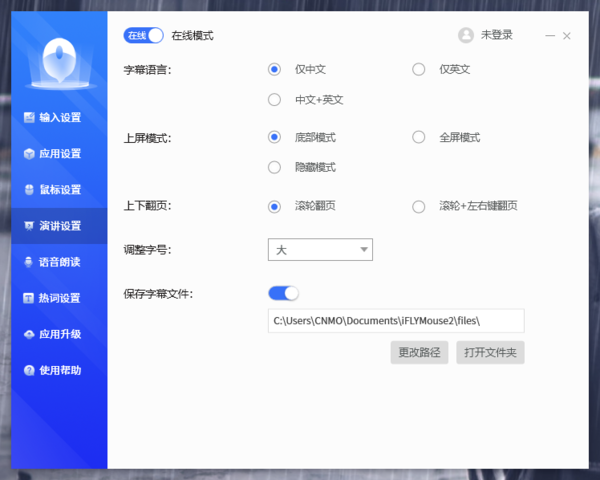
Task: Click the 调整字号: label
Action: [147, 250]
